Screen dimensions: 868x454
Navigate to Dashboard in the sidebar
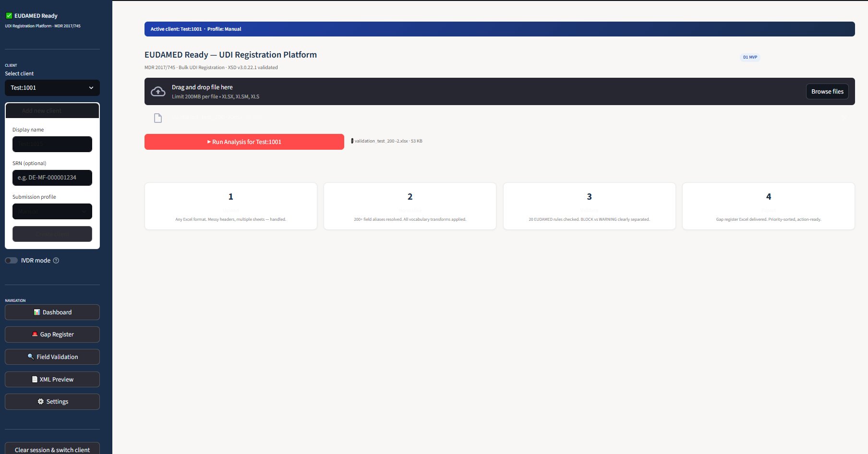tap(52, 312)
